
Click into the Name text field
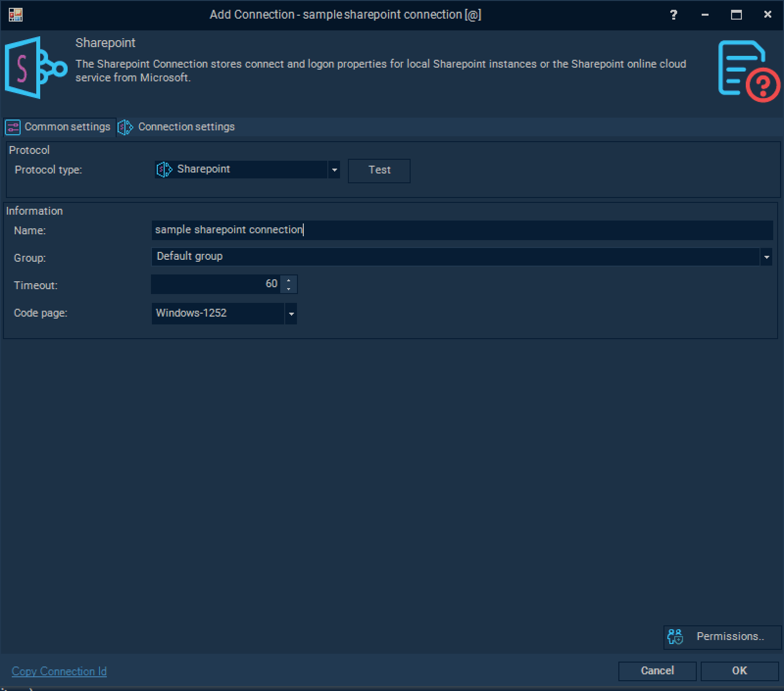pyautogui.click(x=461, y=230)
